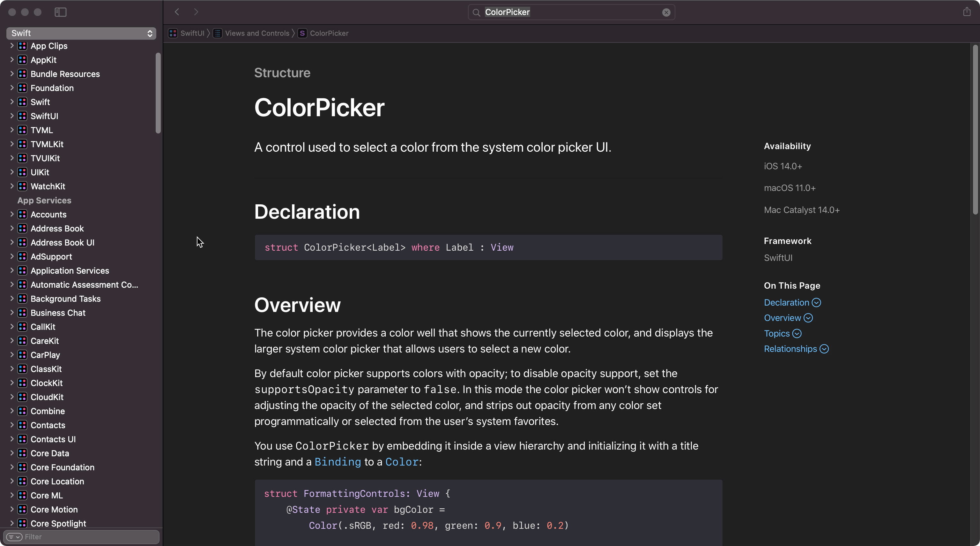
Task: Select Automatic Assessment Co... in sidebar
Action: (84, 285)
